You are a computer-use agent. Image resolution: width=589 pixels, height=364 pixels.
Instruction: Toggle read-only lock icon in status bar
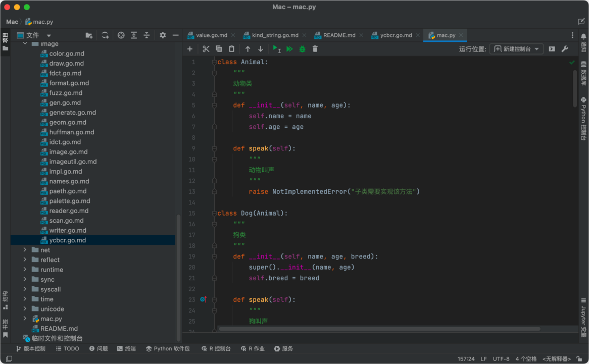coord(579,359)
